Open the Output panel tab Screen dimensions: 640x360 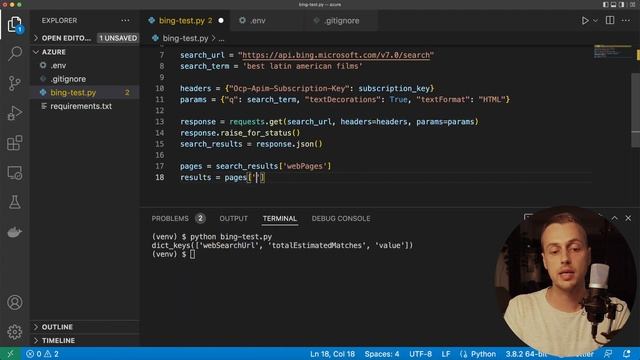pos(233,218)
